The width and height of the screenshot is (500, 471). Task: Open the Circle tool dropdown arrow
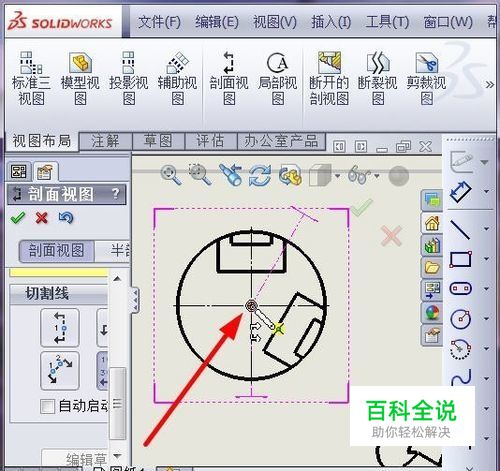click(x=486, y=318)
